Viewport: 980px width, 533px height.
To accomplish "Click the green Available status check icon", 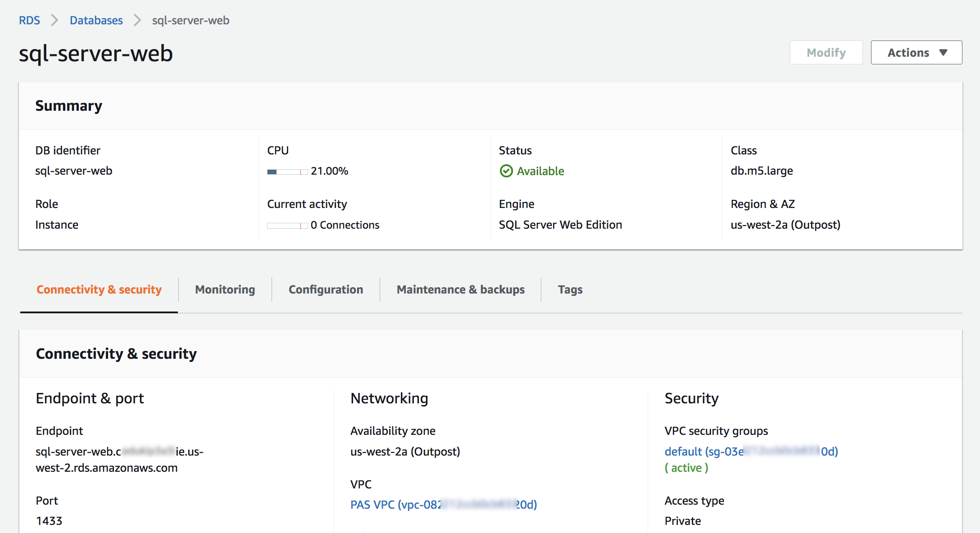I will [x=506, y=171].
